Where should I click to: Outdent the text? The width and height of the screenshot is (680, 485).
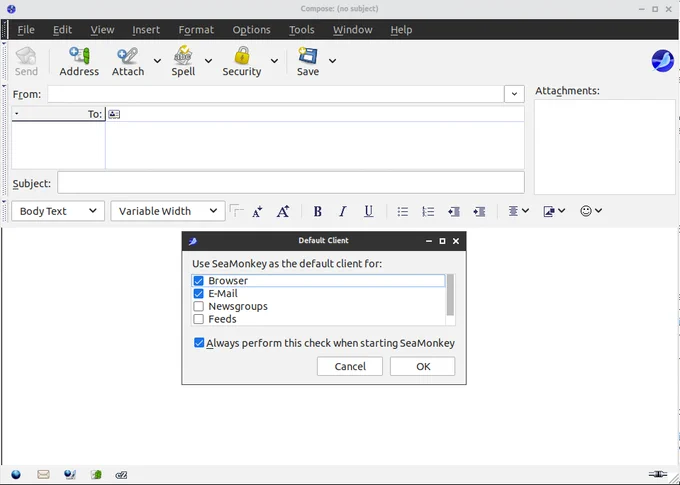[454, 211]
